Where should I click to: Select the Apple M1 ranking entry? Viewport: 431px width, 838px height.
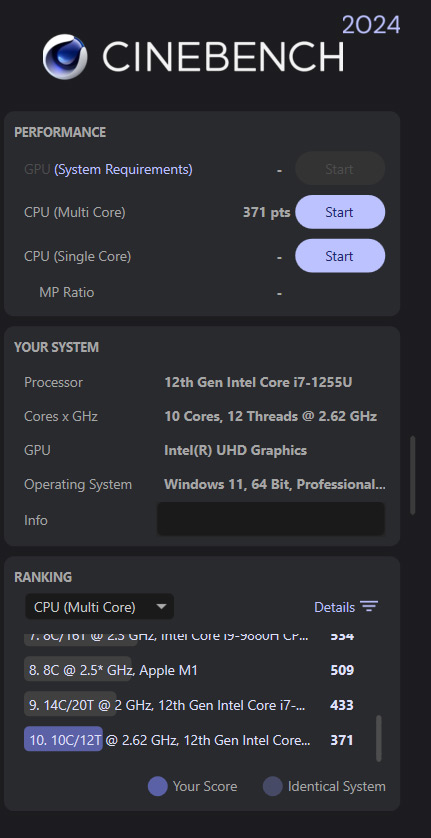[x=190, y=670]
